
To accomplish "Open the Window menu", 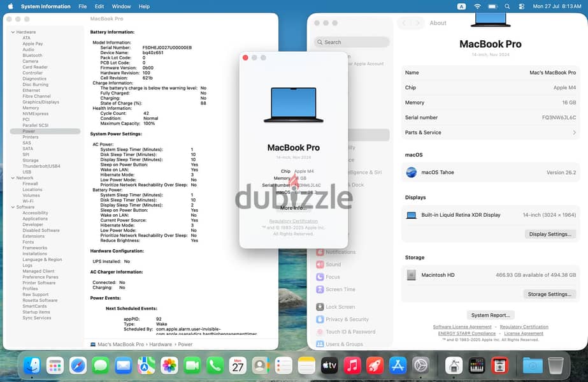I will [121, 6].
